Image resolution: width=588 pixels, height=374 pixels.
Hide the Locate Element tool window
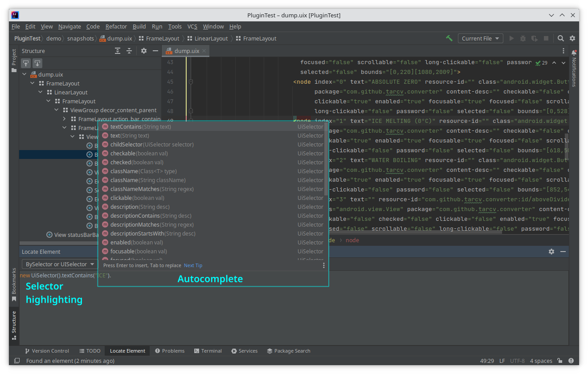click(x=563, y=252)
